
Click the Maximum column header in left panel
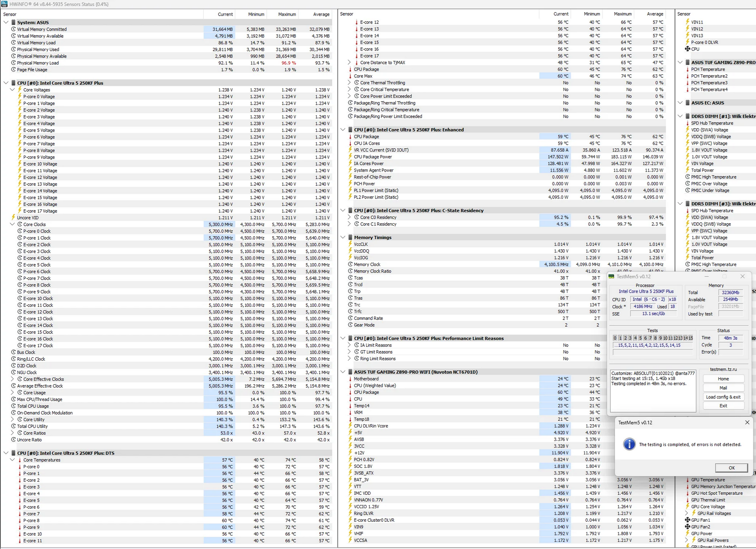(287, 14)
